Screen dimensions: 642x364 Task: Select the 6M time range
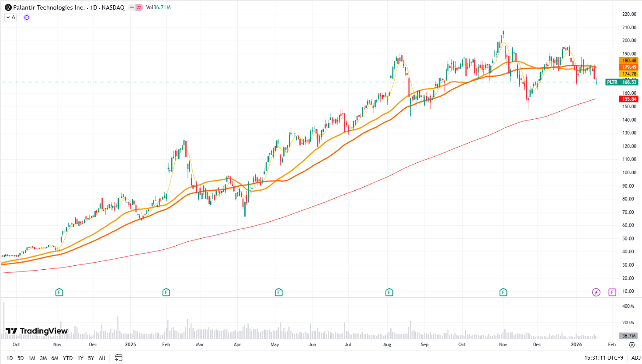click(55, 358)
